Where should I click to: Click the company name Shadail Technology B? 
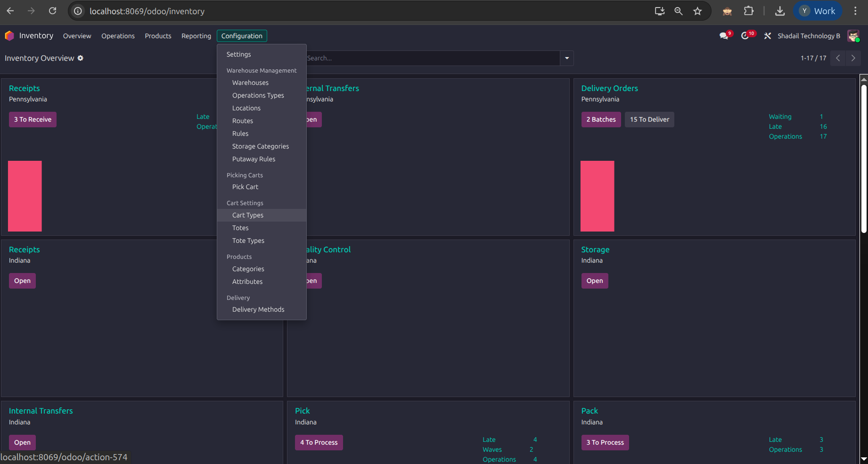(x=809, y=36)
